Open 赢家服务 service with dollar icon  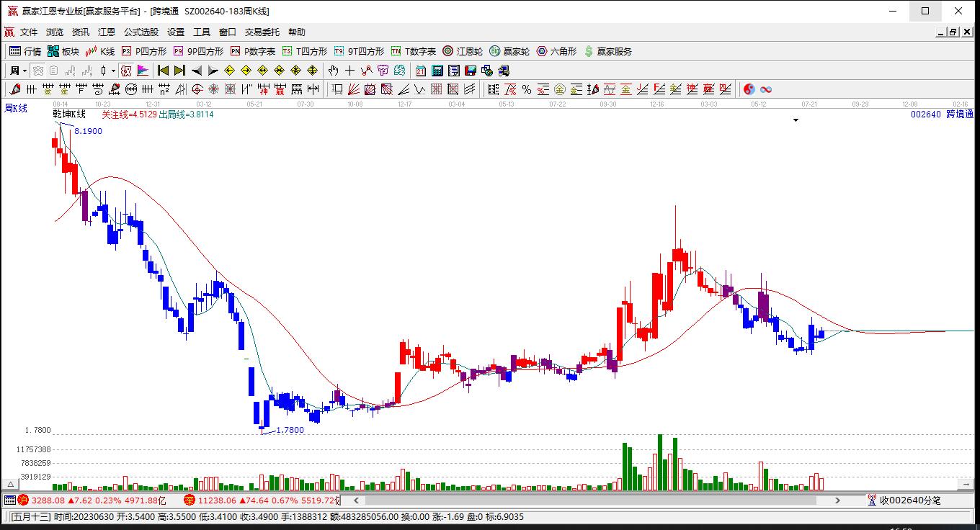click(608, 51)
